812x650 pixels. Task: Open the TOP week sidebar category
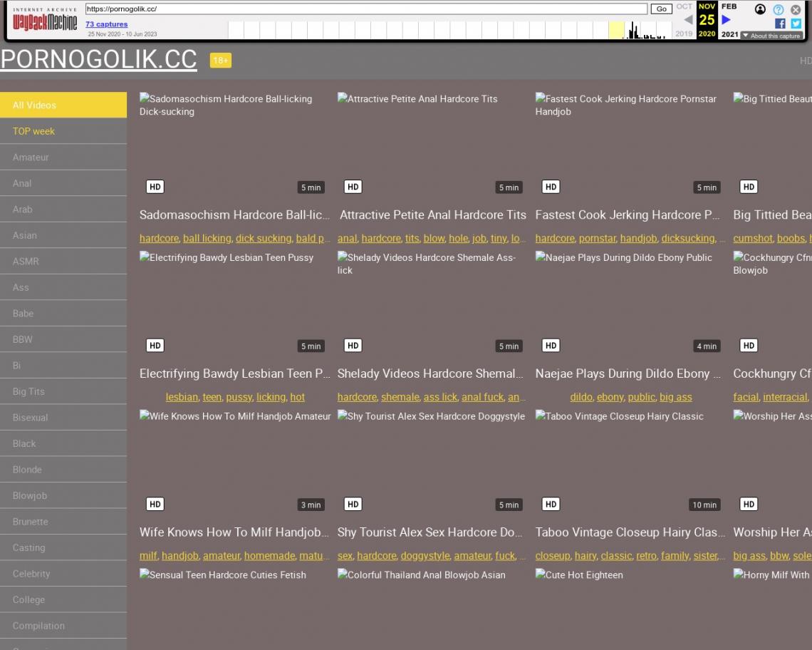[x=63, y=131]
